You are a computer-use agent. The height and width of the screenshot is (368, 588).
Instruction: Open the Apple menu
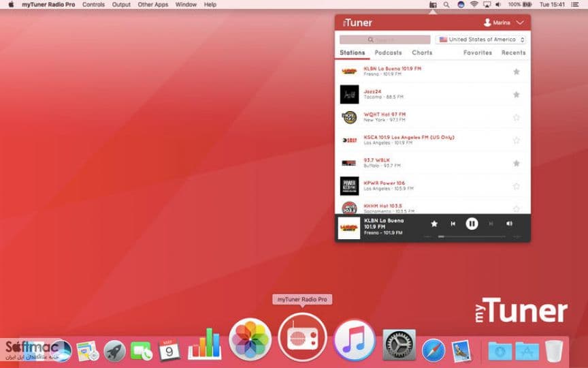click(x=11, y=5)
